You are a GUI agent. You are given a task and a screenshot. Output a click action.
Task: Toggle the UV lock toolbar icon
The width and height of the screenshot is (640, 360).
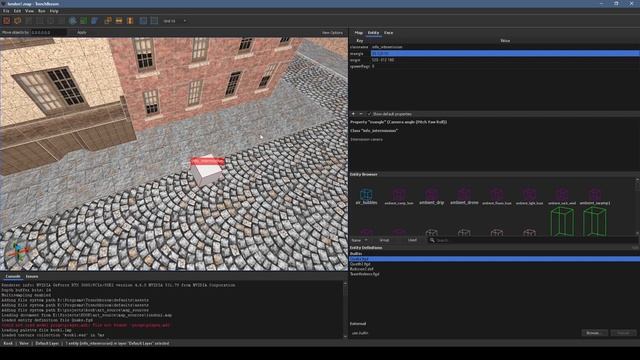(x=154, y=21)
